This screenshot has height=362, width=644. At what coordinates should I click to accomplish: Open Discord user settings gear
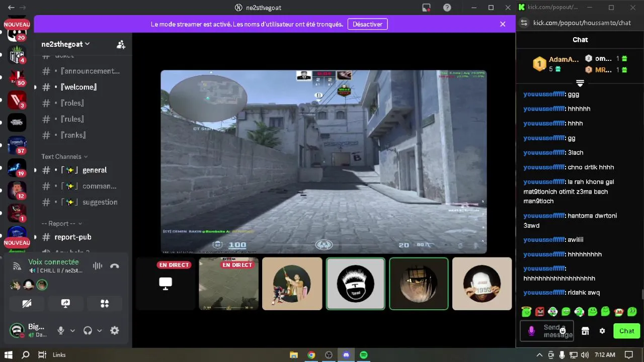[x=115, y=330]
